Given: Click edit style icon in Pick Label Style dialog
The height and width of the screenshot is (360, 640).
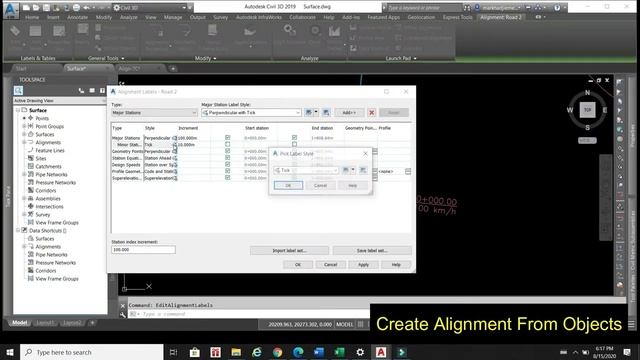Looking at the screenshot, I should [x=345, y=170].
